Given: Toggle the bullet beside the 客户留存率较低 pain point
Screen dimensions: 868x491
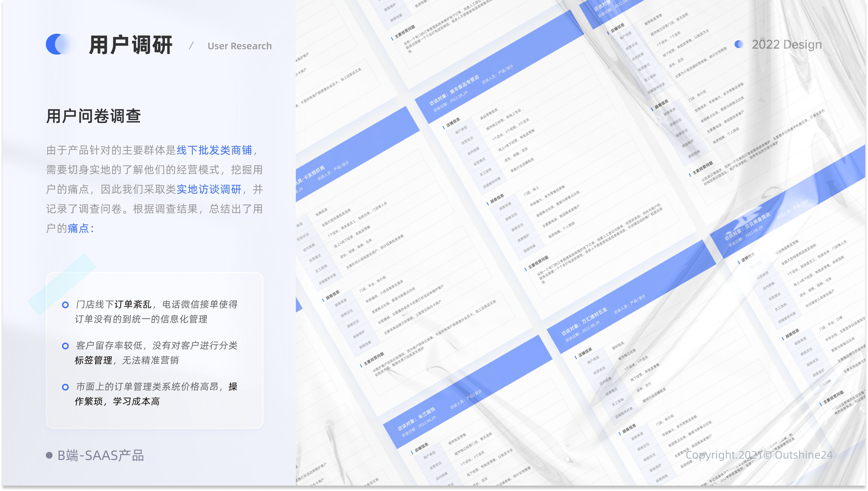Looking at the screenshot, I should tap(65, 346).
